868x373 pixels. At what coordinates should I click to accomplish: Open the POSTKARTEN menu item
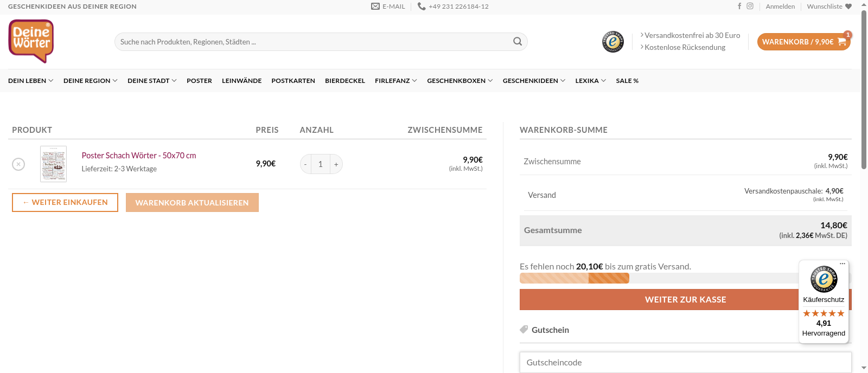[x=293, y=81]
